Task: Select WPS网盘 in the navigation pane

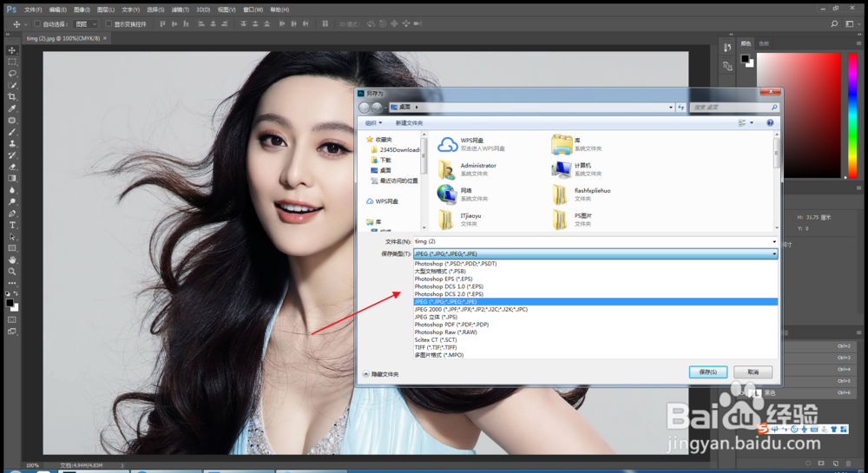Action: [382, 201]
